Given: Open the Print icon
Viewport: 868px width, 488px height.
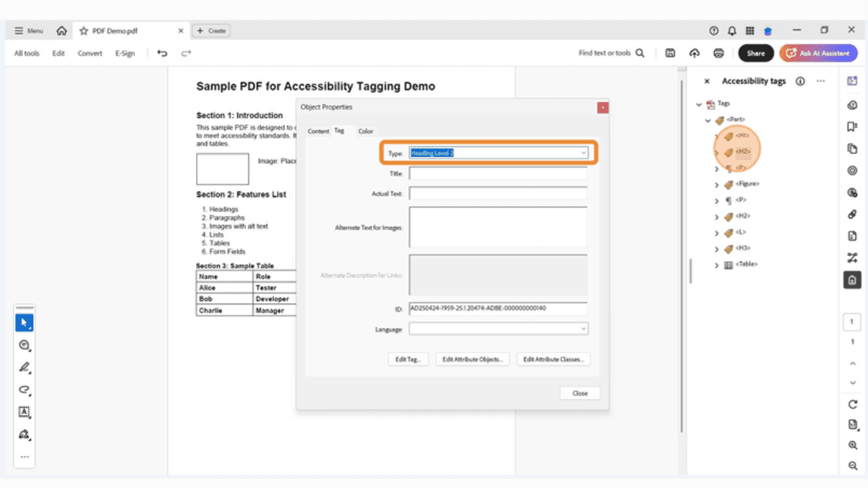Looking at the screenshot, I should 718,53.
